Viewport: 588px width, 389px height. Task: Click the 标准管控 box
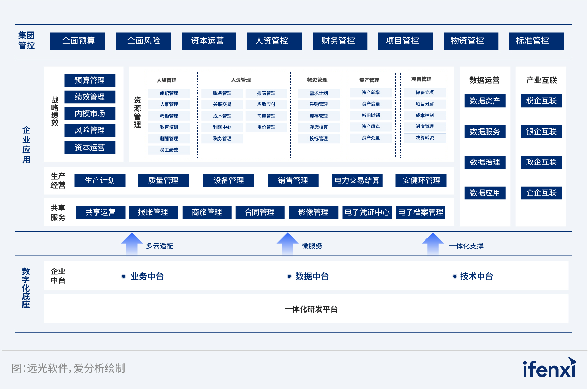pos(536,41)
